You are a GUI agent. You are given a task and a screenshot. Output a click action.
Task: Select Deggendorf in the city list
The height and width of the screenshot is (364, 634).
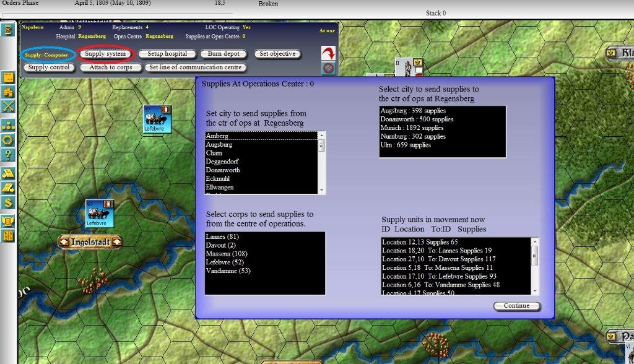pos(261,162)
